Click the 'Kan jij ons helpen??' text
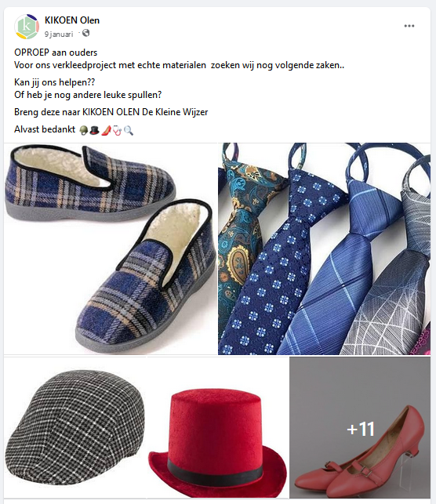This screenshot has height=504, width=436. (x=55, y=82)
